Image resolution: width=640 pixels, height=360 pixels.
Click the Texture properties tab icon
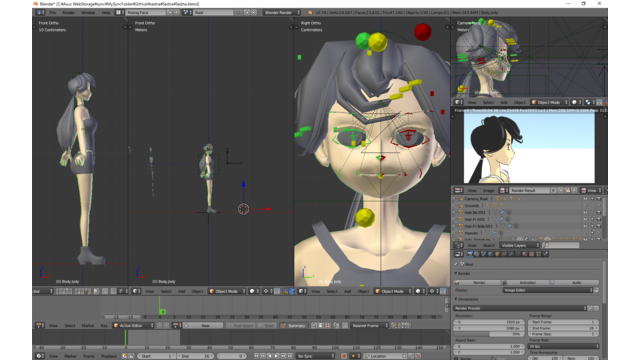point(532,254)
